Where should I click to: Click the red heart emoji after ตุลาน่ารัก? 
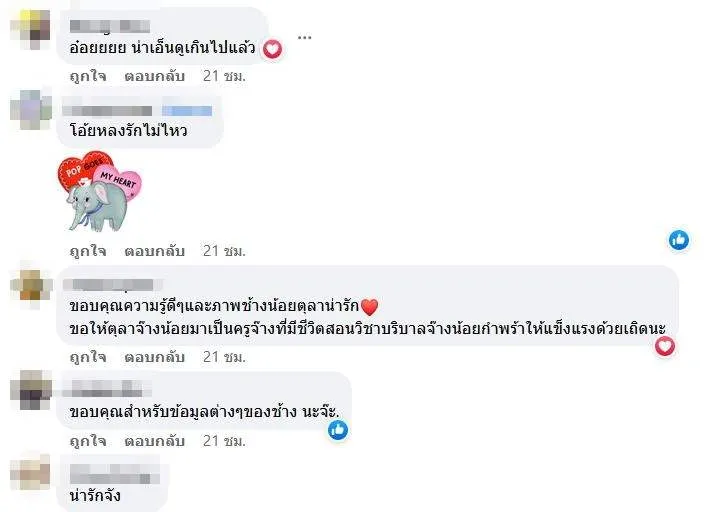click(x=369, y=306)
